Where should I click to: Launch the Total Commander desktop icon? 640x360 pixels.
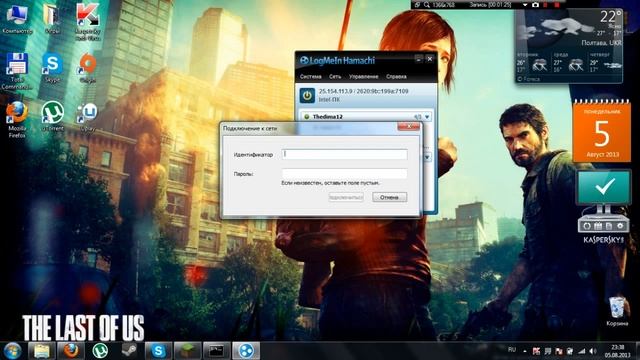click(x=17, y=71)
